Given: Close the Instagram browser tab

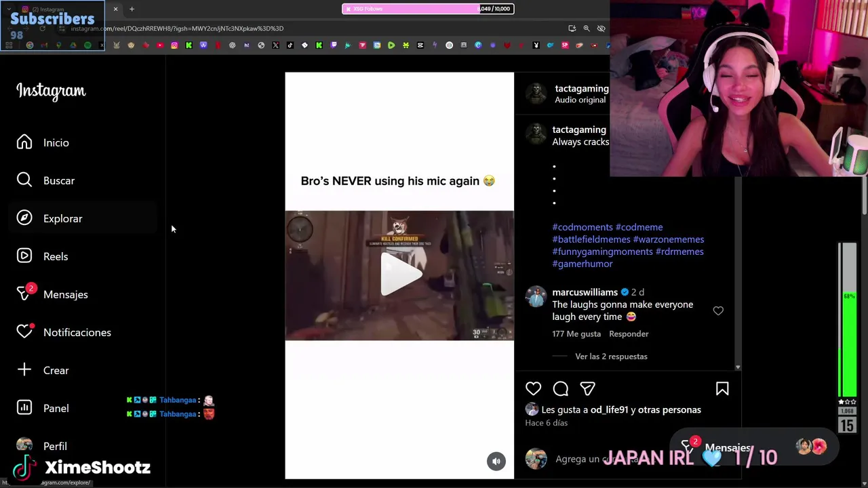Looking at the screenshot, I should [115, 9].
